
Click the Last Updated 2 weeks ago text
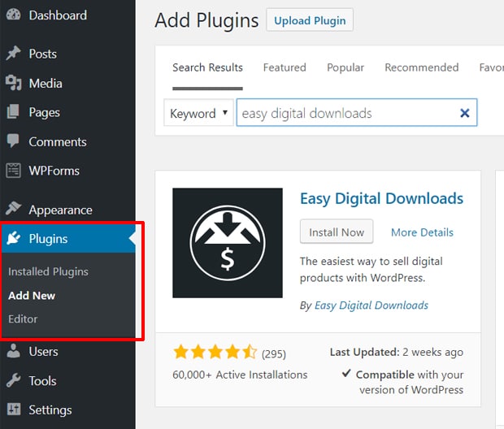pos(397,352)
